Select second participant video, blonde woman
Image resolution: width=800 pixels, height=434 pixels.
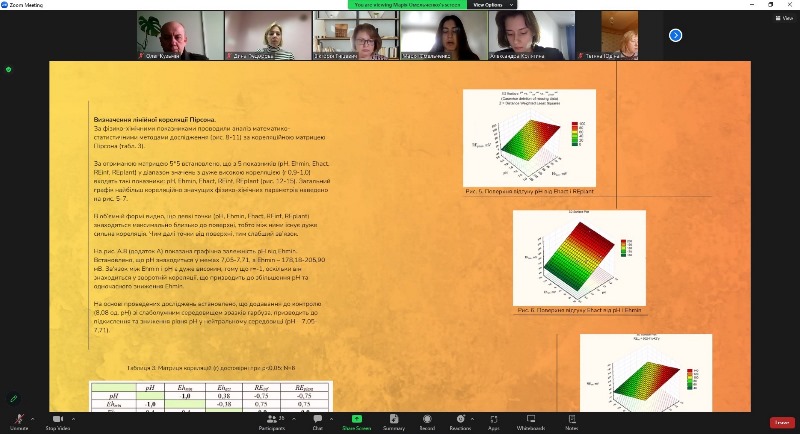(268, 36)
